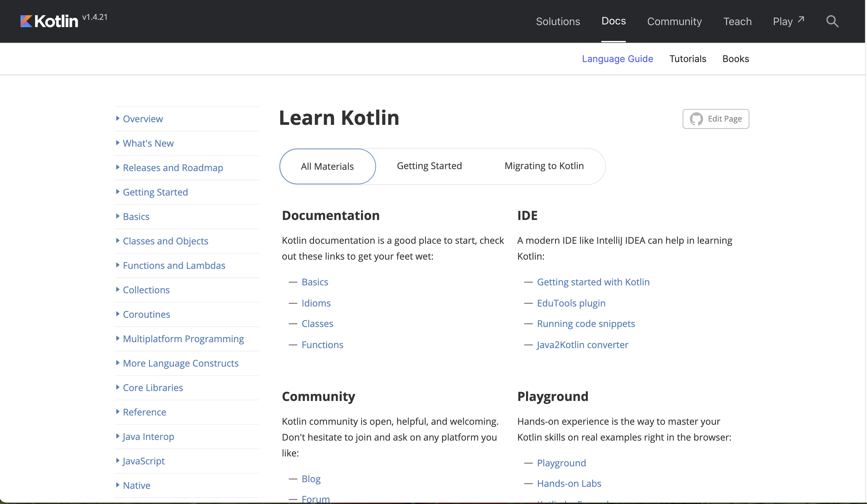867x504 pixels.
Task: Open More Language Constructs section
Action: pyautogui.click(x=180, y=363)
